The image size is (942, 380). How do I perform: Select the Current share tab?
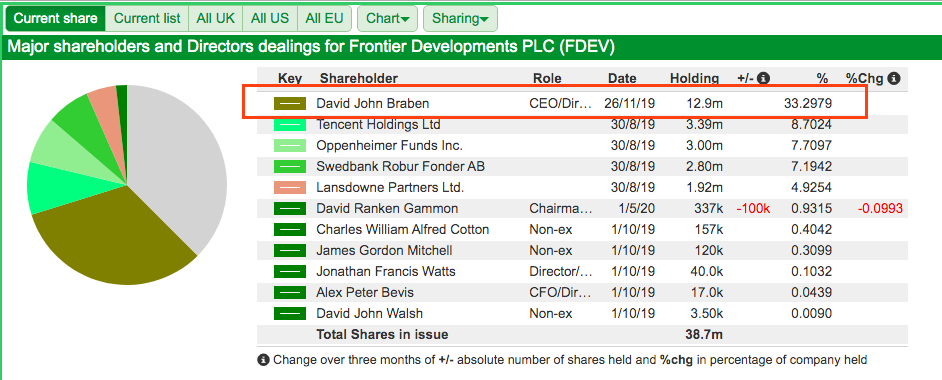pyautogui.click(x=55, y=19)
